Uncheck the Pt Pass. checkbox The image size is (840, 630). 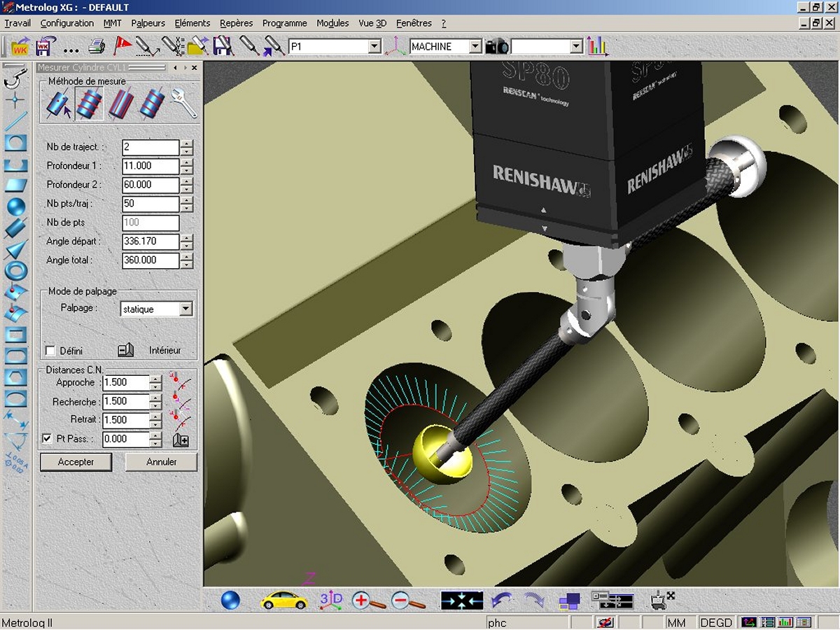tap(48, 439)
